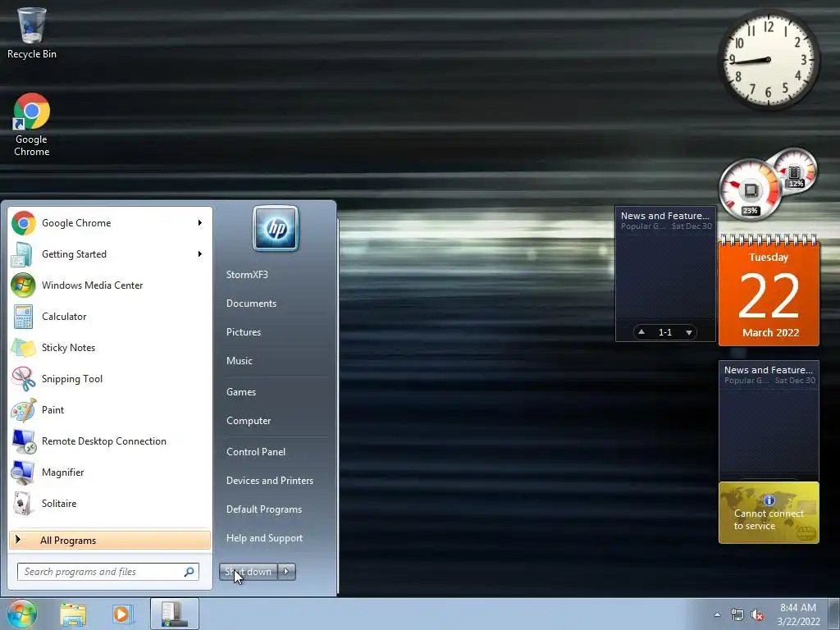Open Pictures from Start menu
The image size is (840, 630).
coord(243,332)
